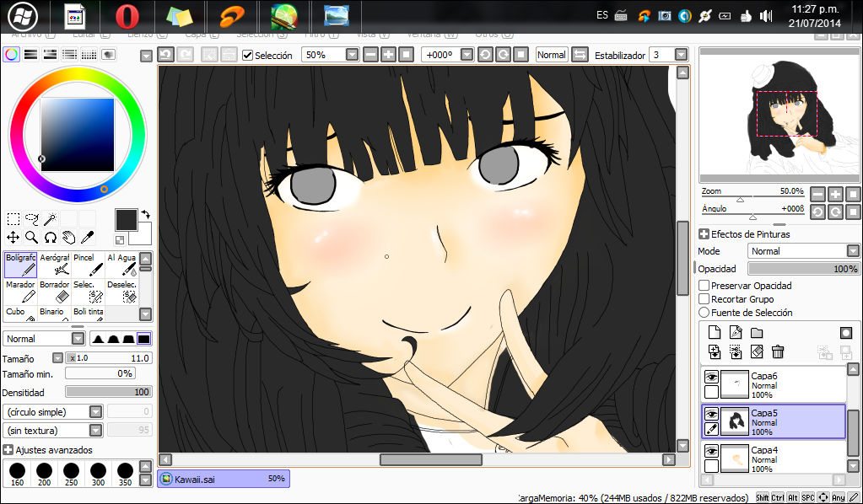Open the rotation angle +000° dropdown

[x=467, y=55]
